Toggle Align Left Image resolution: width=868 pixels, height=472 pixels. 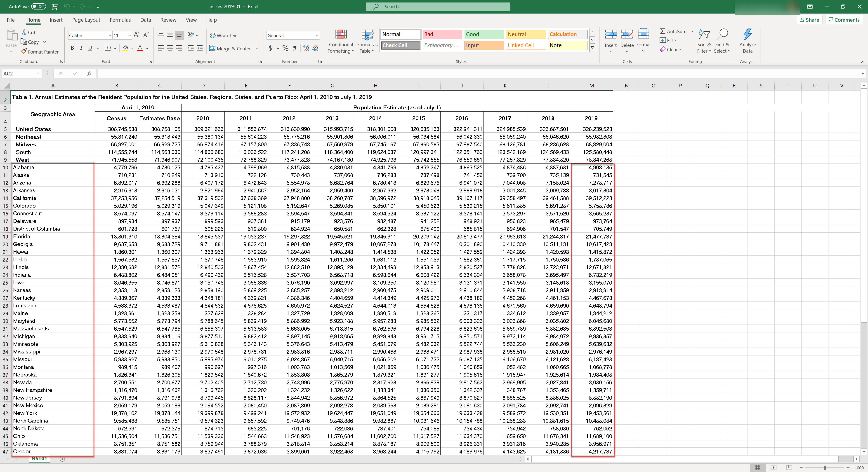click(x=161, y=48)
